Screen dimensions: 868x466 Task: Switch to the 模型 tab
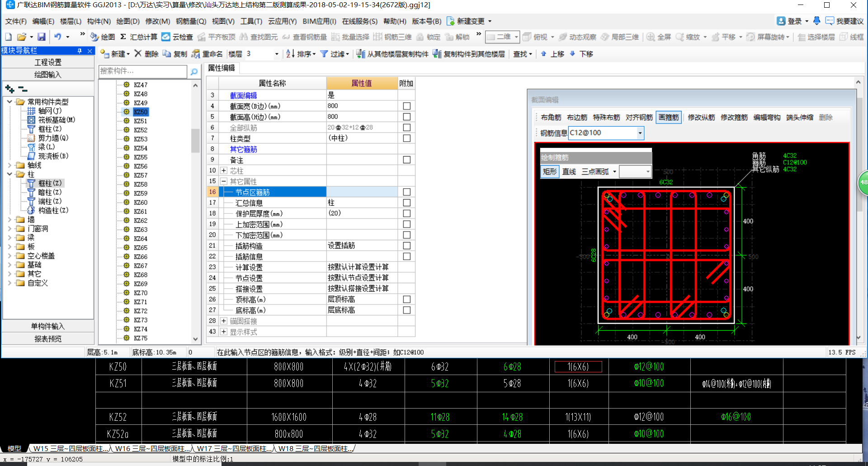coord(14,448)
